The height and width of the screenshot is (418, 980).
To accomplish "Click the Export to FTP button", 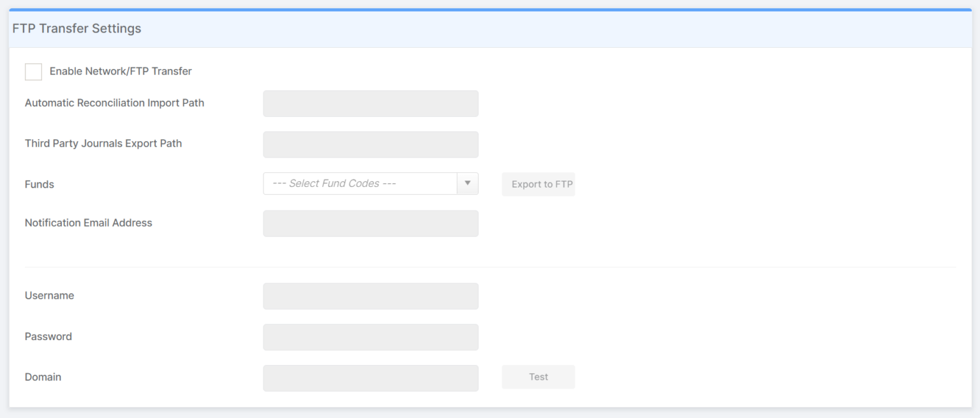I will tap(538, 184).
